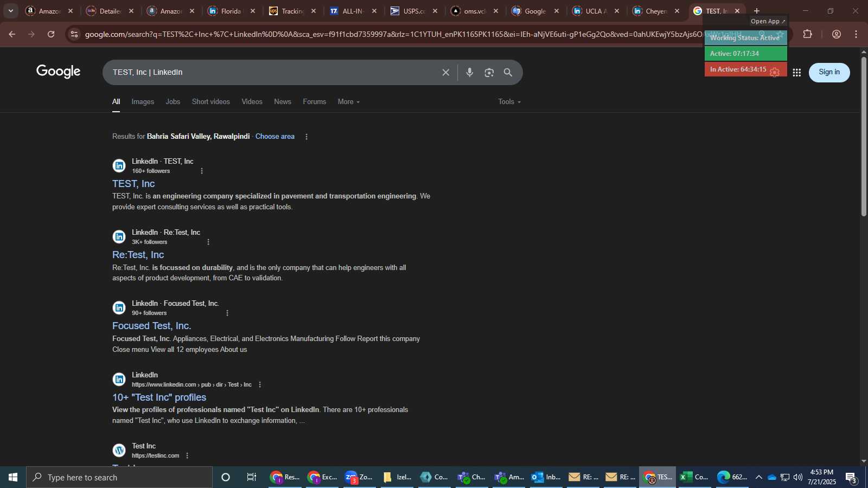The image size is (868, 488).
Task: Open Excel app on taskbar
Action: point(694,477)
